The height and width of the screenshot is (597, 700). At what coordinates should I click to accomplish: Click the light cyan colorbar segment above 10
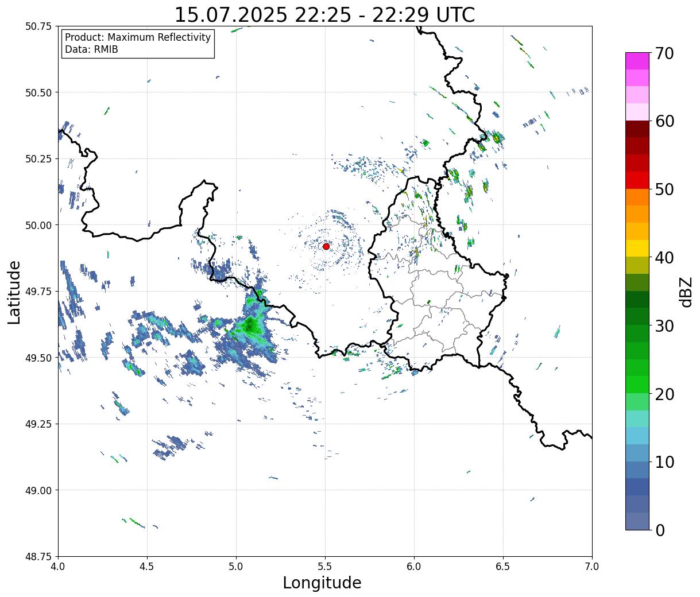pos(637,436)
